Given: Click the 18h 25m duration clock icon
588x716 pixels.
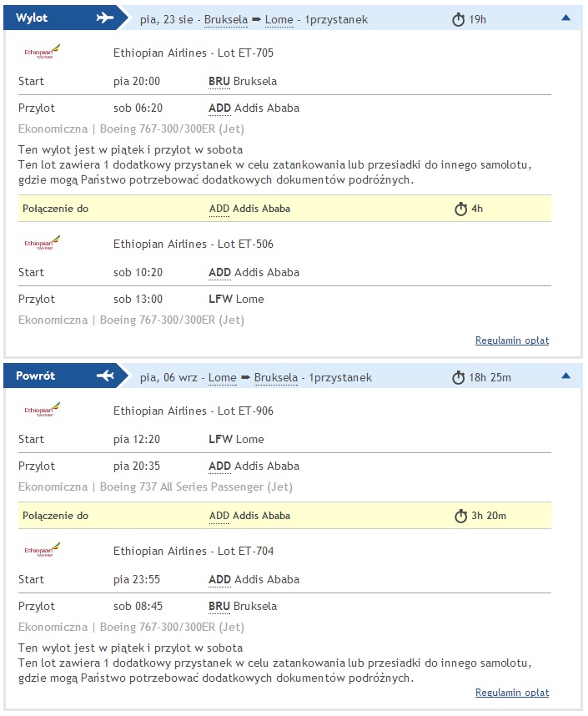Looking at the screenshot, I should pyautogui.click(x=459, y=378).
